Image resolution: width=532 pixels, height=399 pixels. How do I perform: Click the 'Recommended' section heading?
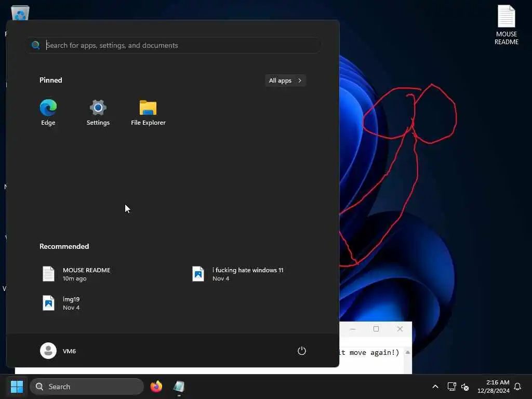[x=64, y=246]
